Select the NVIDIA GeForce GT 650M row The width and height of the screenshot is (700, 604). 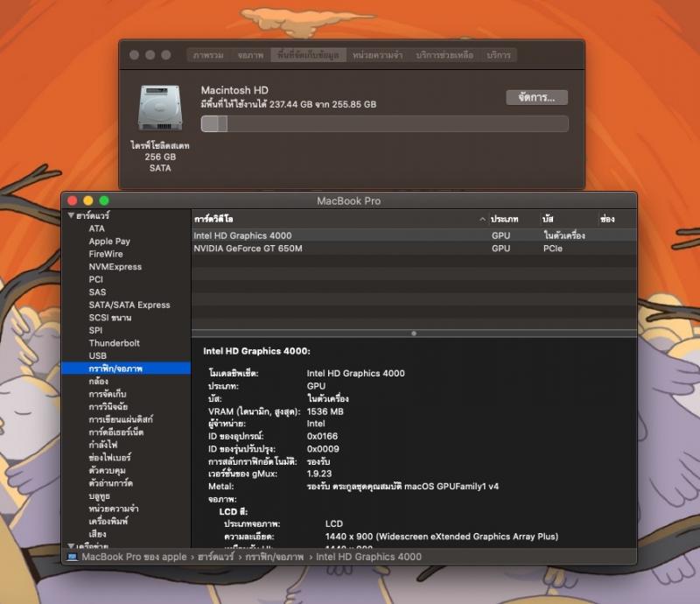coord(414,249)
